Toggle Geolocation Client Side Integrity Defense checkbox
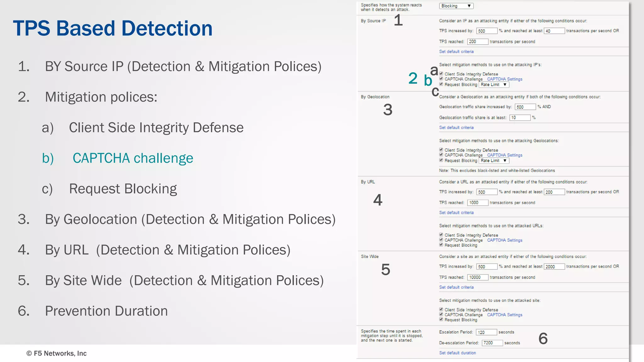This screenshot has width=644, height=362. coord(441,150)
